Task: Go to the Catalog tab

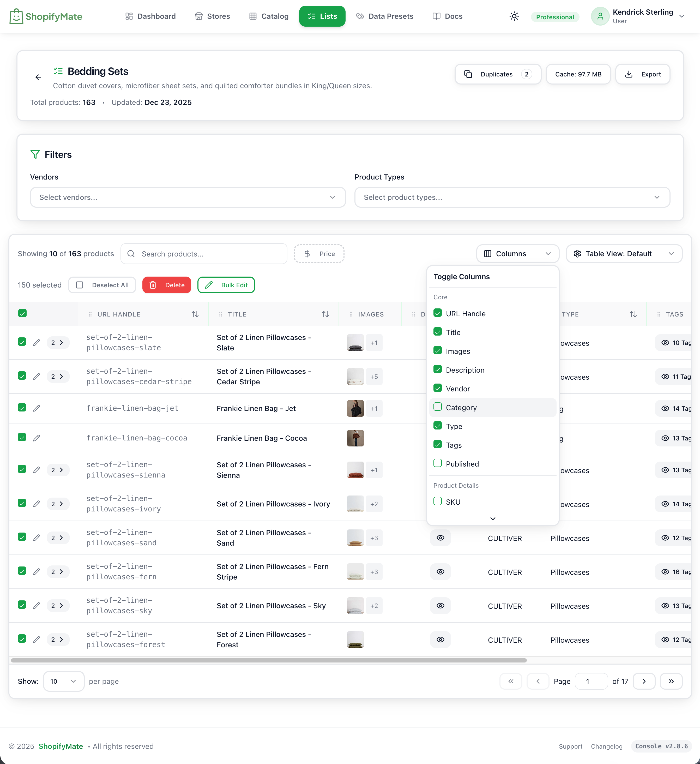Action: pos(269,16)
